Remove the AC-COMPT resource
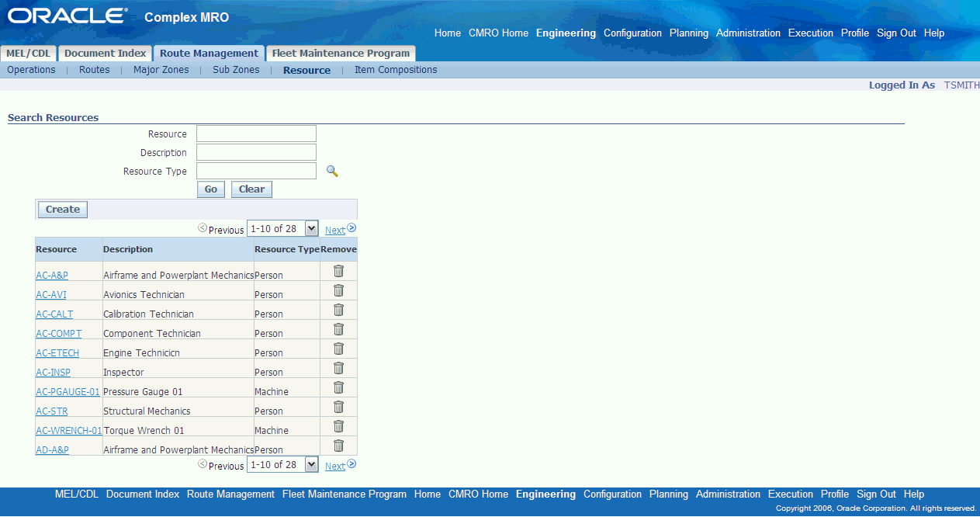980x517 pixels. 338,329
